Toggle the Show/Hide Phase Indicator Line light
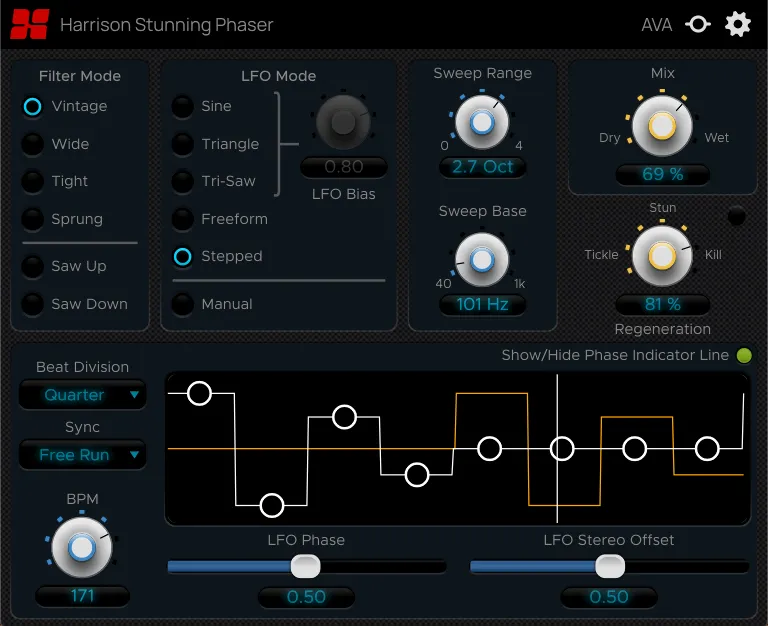 (744, 356)
